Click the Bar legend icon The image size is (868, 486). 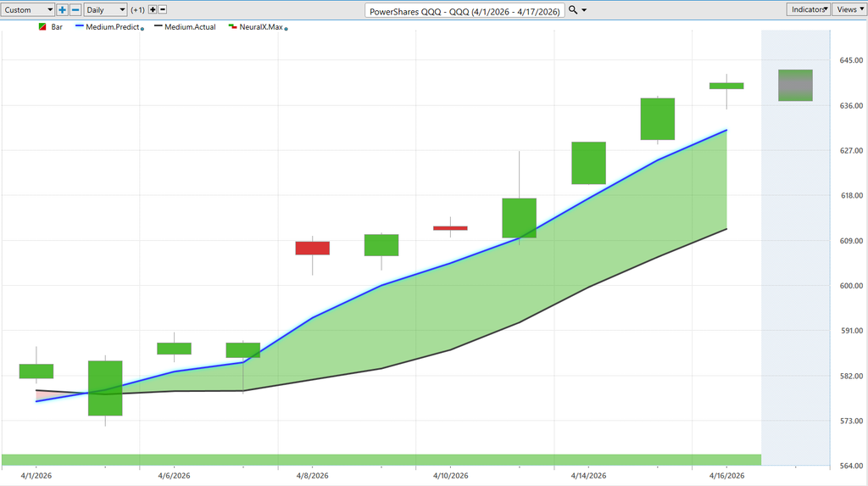[42, 27]
